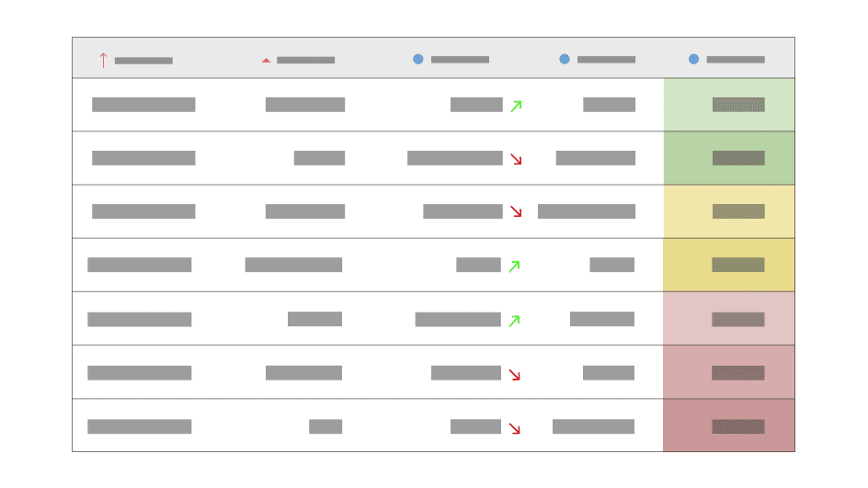Click green up-trend arrow in first row
The image size is (868, 488).
[516, 106]
